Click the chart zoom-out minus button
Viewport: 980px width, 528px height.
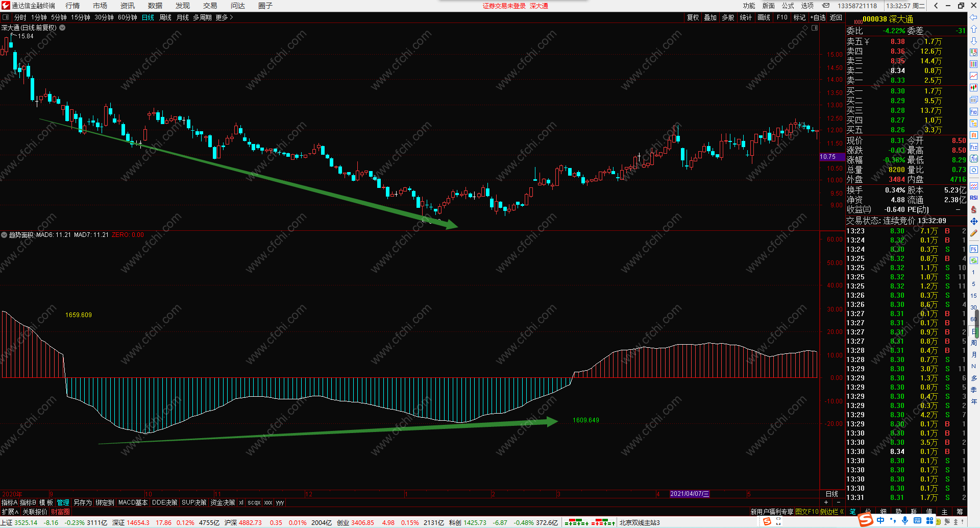838,502
